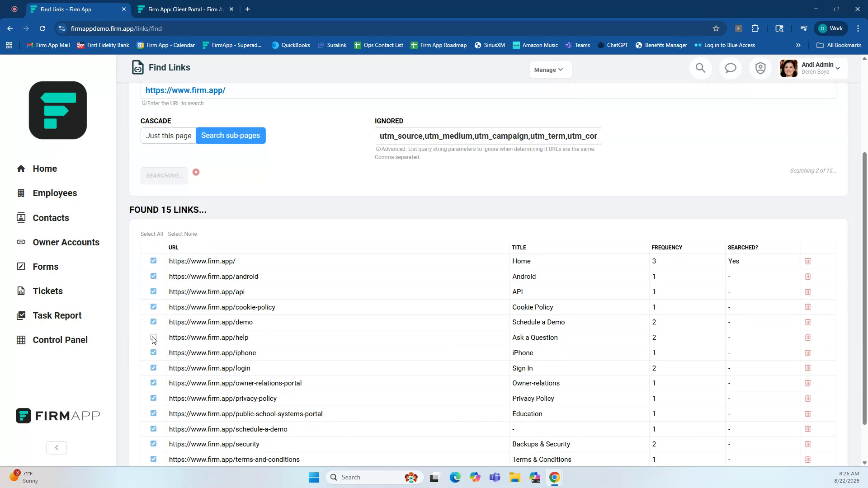Open the Task Report section

pos(57,315)
